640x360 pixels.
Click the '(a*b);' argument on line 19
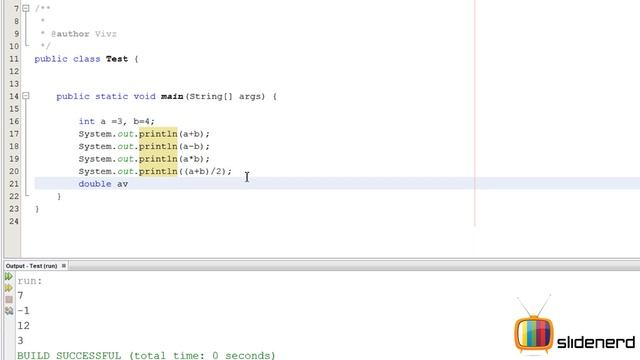click(x=194, y=159)
